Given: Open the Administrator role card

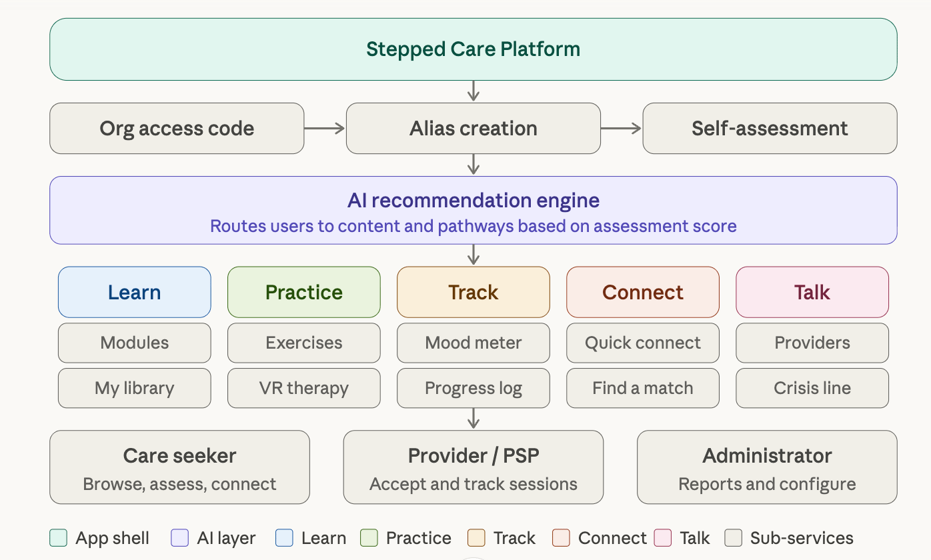Looking at the screenshot, I should [x=767, y=467].
